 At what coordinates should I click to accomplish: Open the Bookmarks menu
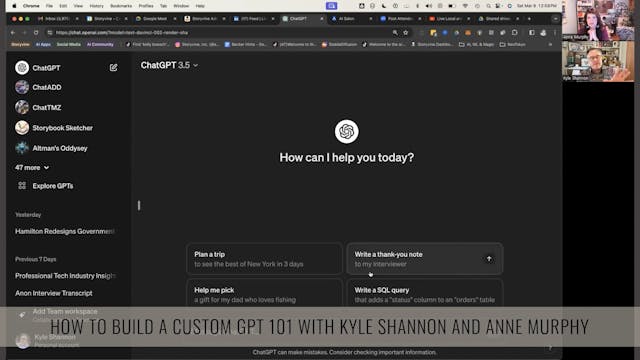pyautogui.click(x=121, y=6)
